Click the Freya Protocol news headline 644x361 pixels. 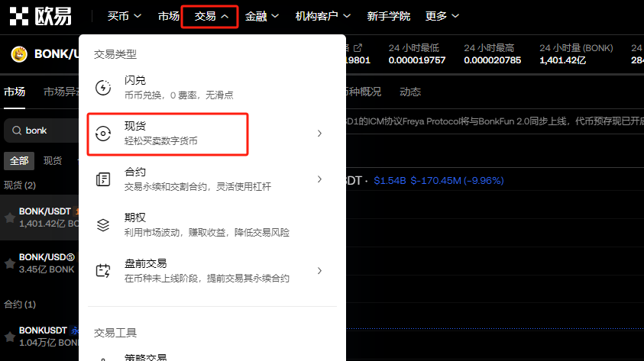(x=495, y=121)
